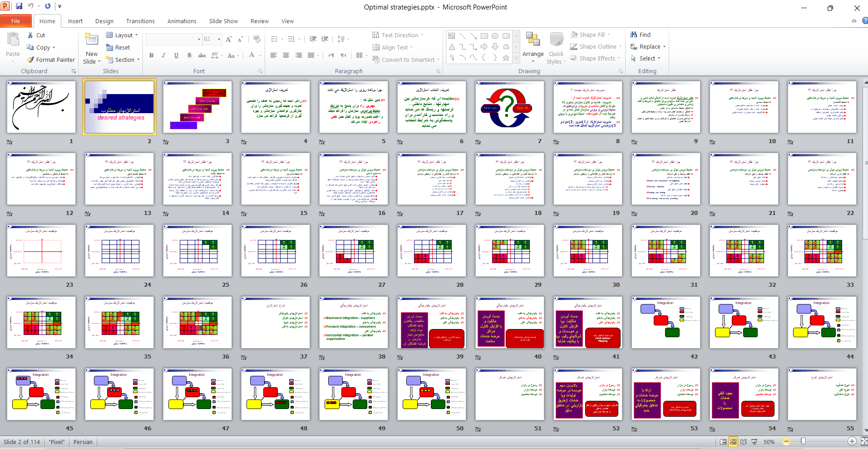
Task: Click Persian language in status bar
Action: [x=83, y=442]
